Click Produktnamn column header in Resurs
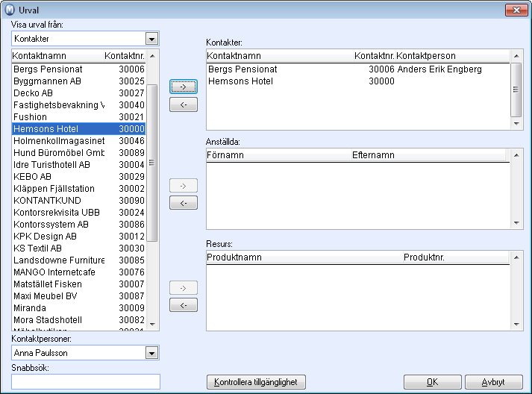The image size is (532, 394). pos(304,257)
